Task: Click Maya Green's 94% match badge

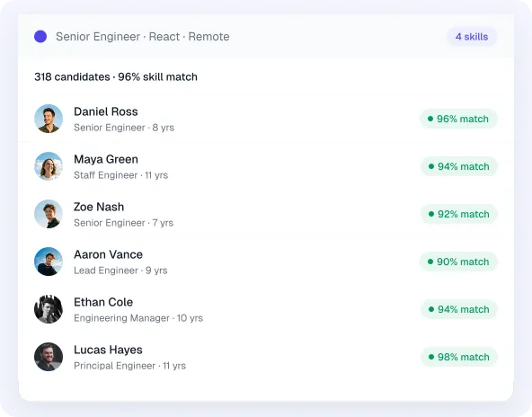Action: click(x=459, y=166)
